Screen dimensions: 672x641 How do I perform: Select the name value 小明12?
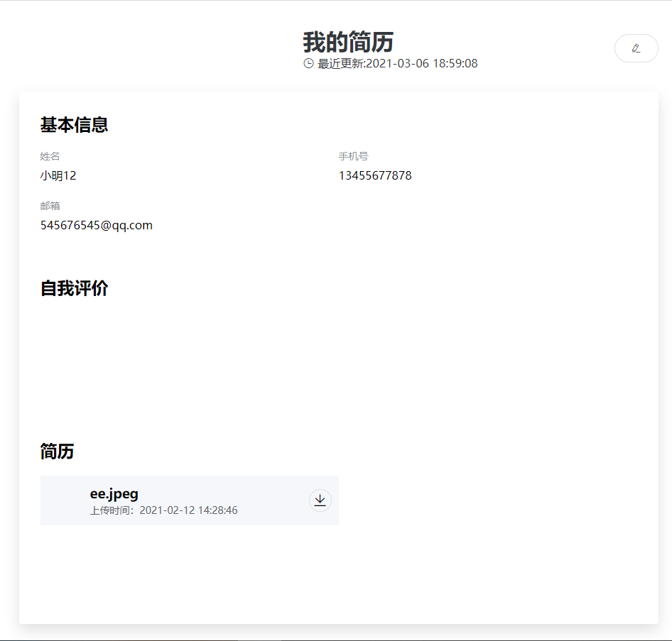pyautogui.click(x=58, y=175)
